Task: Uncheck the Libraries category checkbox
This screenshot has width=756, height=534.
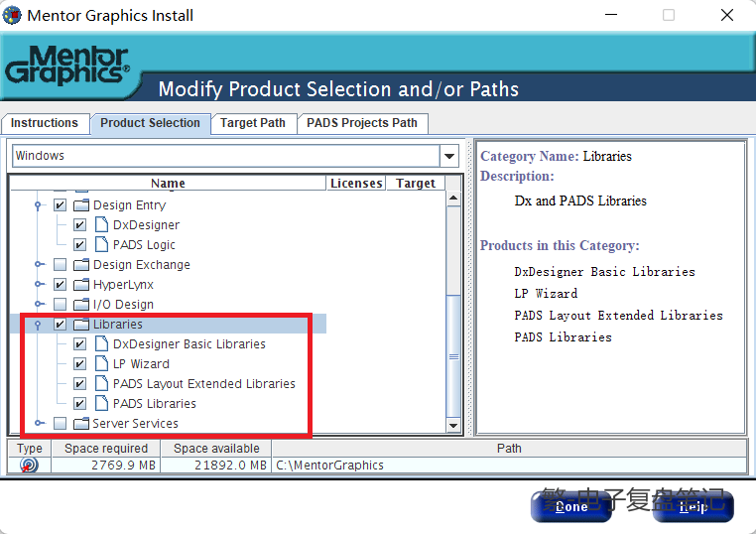Action: [x=60, y=325]
